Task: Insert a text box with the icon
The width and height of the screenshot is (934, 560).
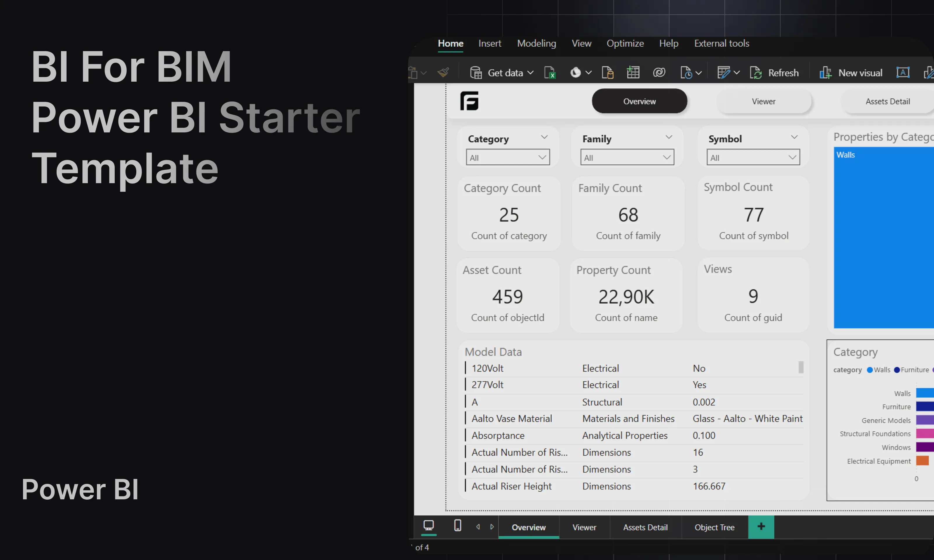Action: point(903,72)
